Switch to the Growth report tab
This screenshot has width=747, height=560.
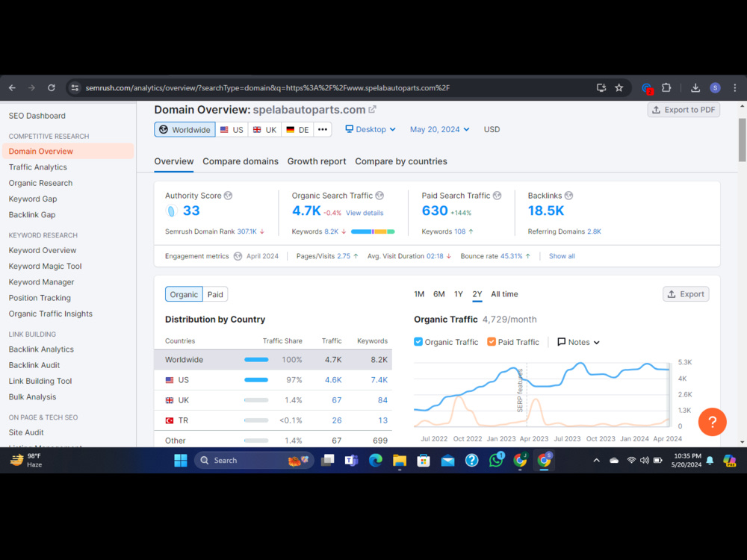coord(317,161)
